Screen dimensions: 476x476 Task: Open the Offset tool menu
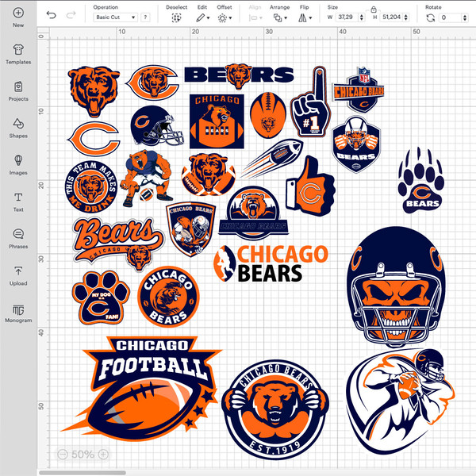225,18
